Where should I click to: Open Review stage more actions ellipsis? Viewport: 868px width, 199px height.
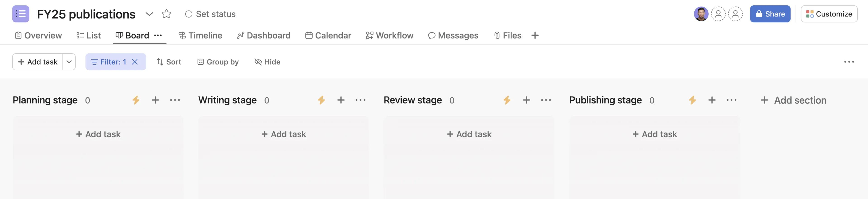click(x=546, y=100)
